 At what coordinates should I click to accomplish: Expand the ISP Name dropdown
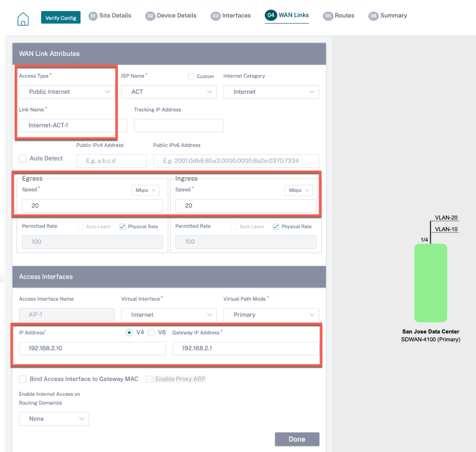(x=169, y=92)
